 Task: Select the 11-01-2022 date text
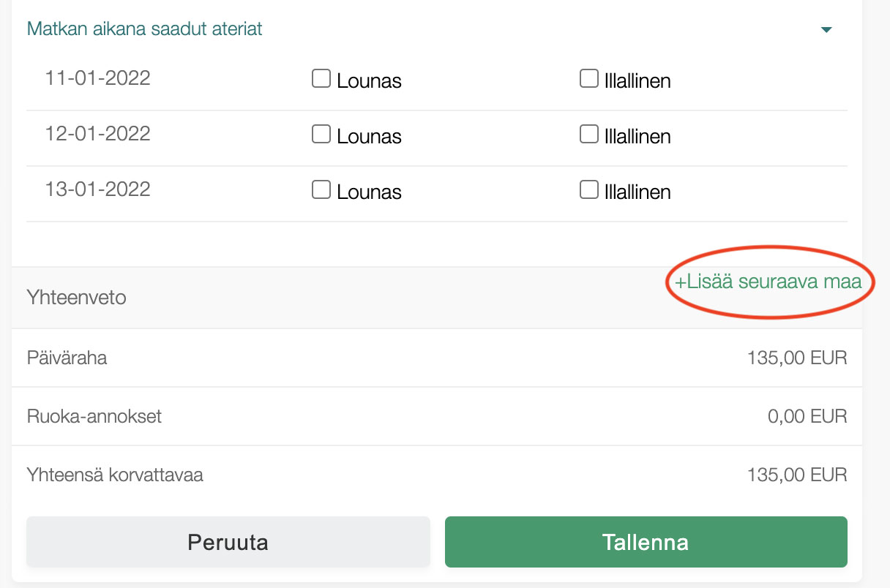coord(98,78)
